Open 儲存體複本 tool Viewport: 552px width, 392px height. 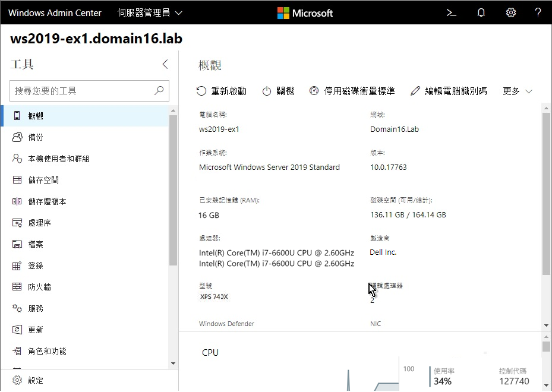coord(85,201)
